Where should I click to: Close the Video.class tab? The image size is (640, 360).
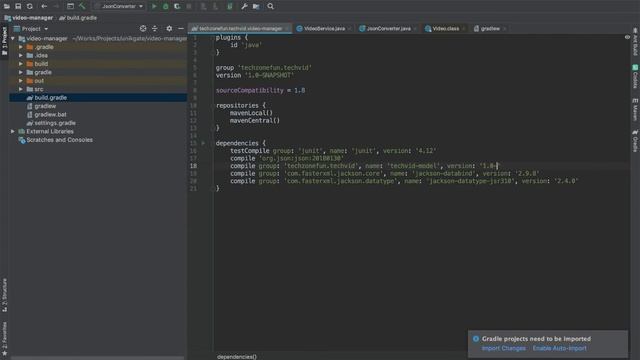pos(464,29)
